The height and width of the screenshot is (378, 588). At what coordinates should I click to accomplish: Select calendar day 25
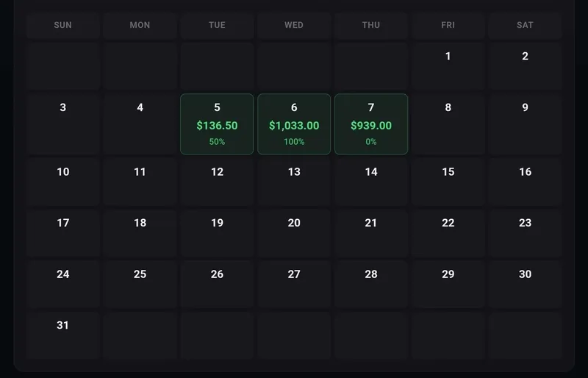(x=140, y=285)
